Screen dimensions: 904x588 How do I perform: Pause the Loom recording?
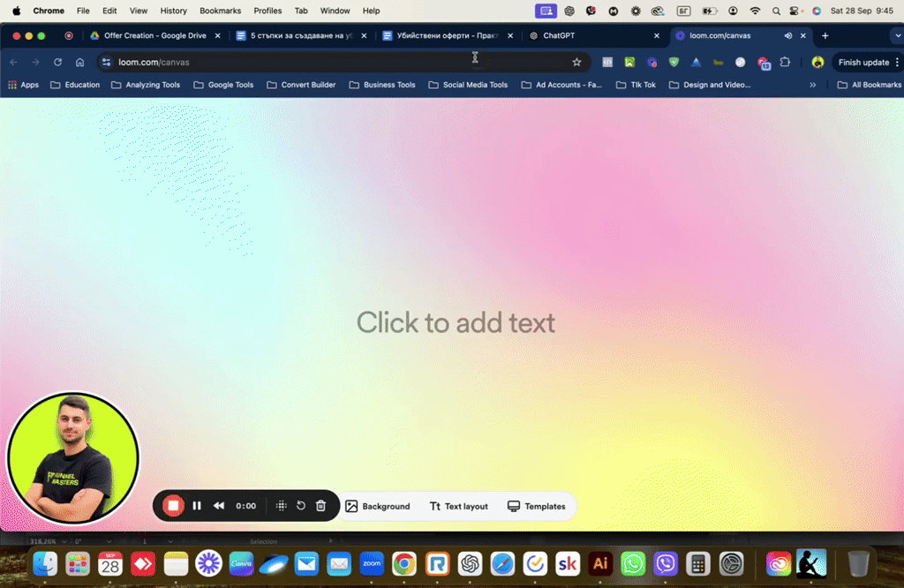(x=197, y=506)
